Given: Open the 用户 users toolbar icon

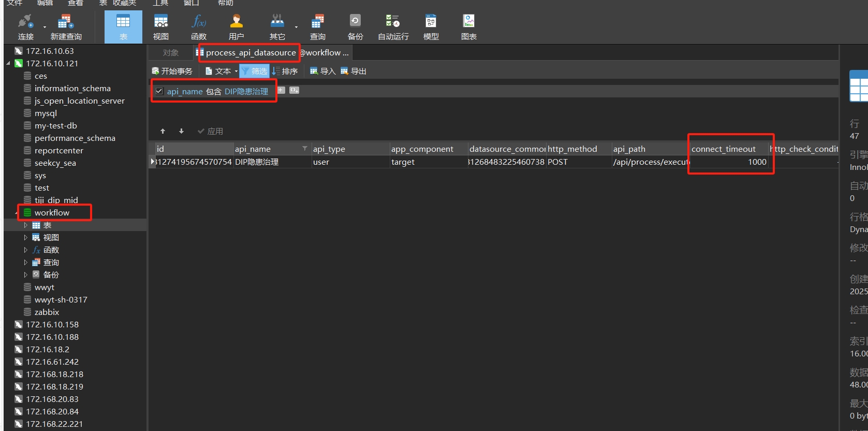Looking at the screenshot, I should click(237, 27).
